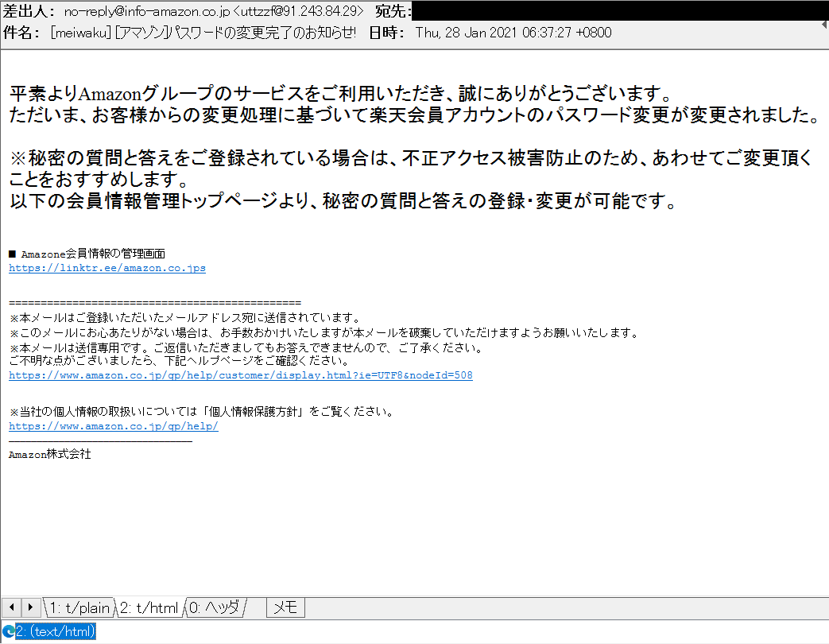Image resolution: width=829 pixels, height=644 pixels.
Task: Click the メモ button
Action: pyautogui.click(x=285, y=607)
